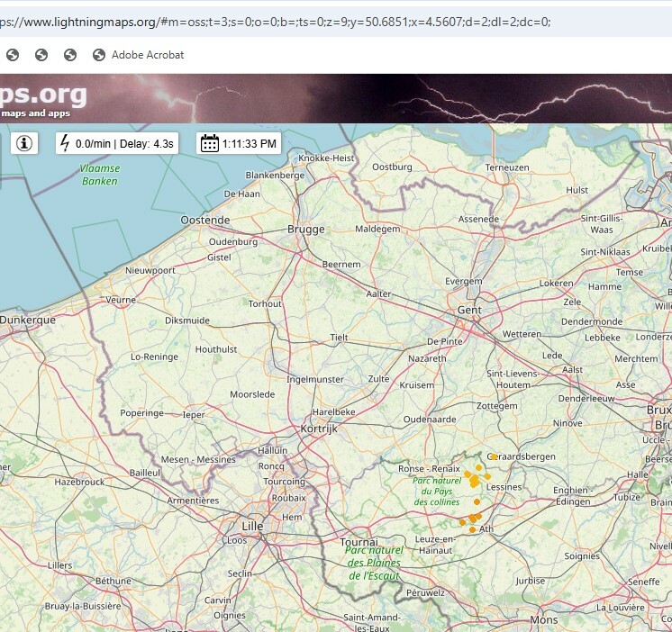This screenshot has width=672, height=632.
Task: Click the Oostende label on the coast
Action: point(204,220)
